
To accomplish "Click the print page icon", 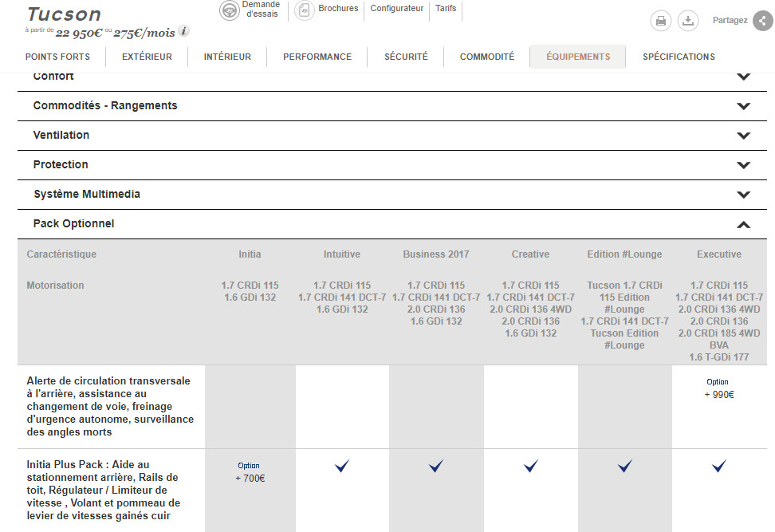I will (661, 21).
